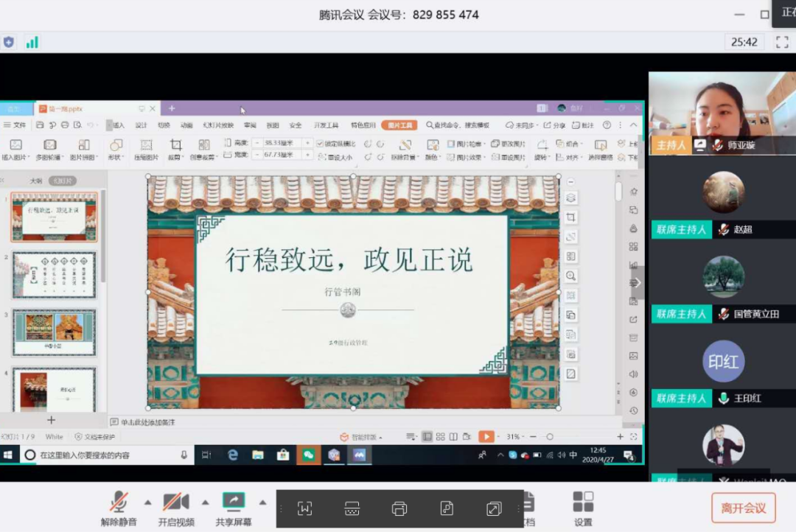The height and width of the screenshot is (532, 796).
Task: Open the Selection Pane (选择窗格)
Action: 600,150
